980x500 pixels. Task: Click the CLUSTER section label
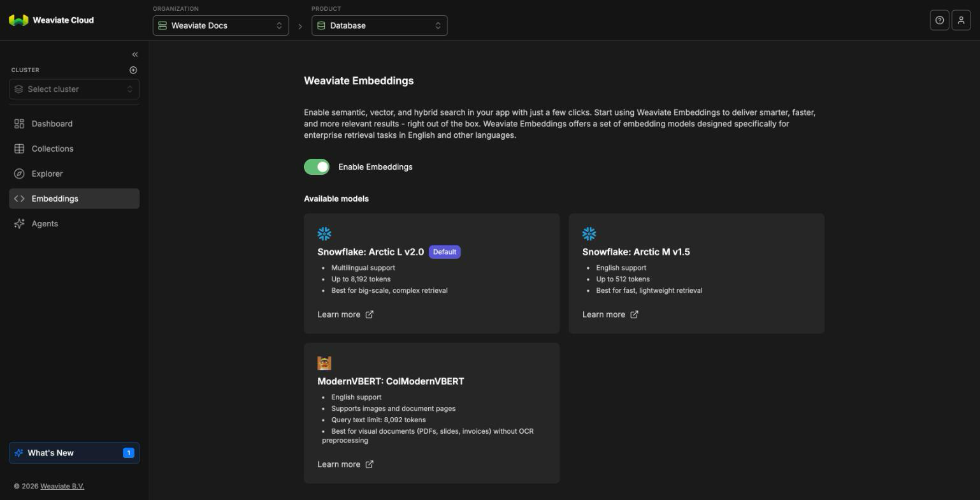pyautogui.click(x=25, y=70)
